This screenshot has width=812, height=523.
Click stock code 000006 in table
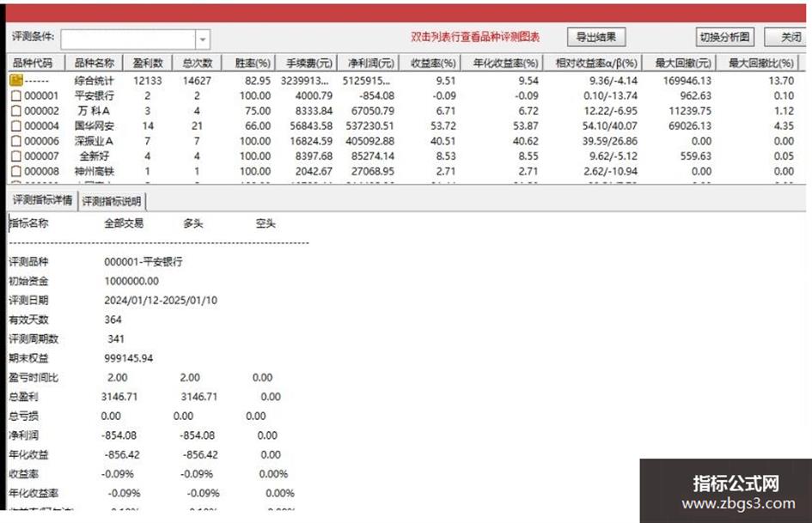(x=41, y=141)
